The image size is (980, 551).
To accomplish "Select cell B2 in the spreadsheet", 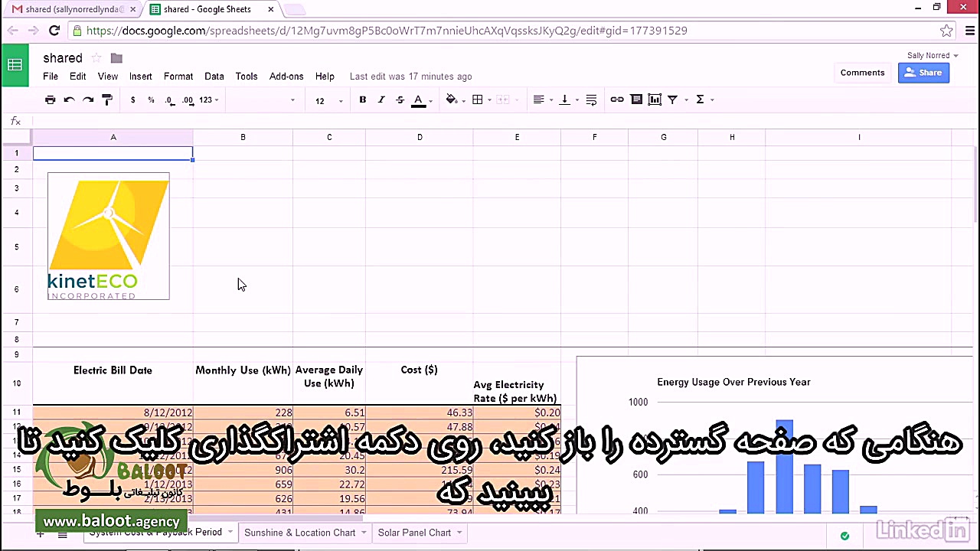I will [243, 169].
